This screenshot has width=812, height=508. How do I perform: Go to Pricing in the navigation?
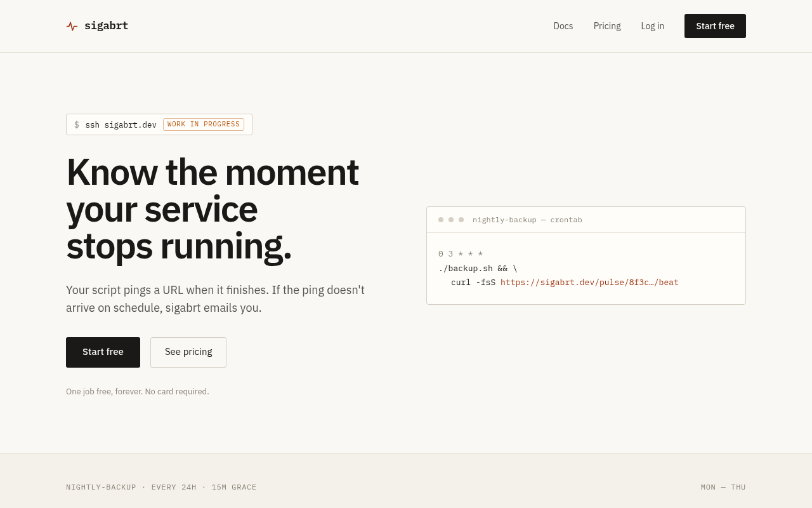click(607, 26)
